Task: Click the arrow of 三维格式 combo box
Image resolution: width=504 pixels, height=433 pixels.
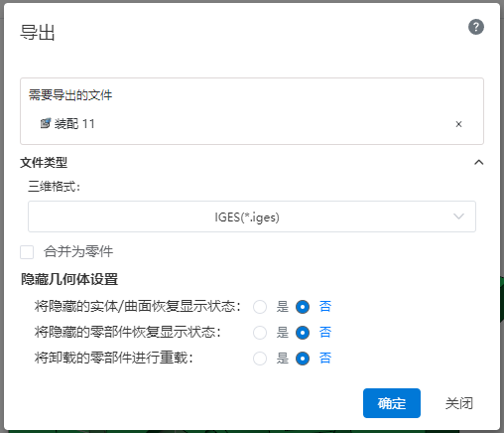Action: point(458,216)
